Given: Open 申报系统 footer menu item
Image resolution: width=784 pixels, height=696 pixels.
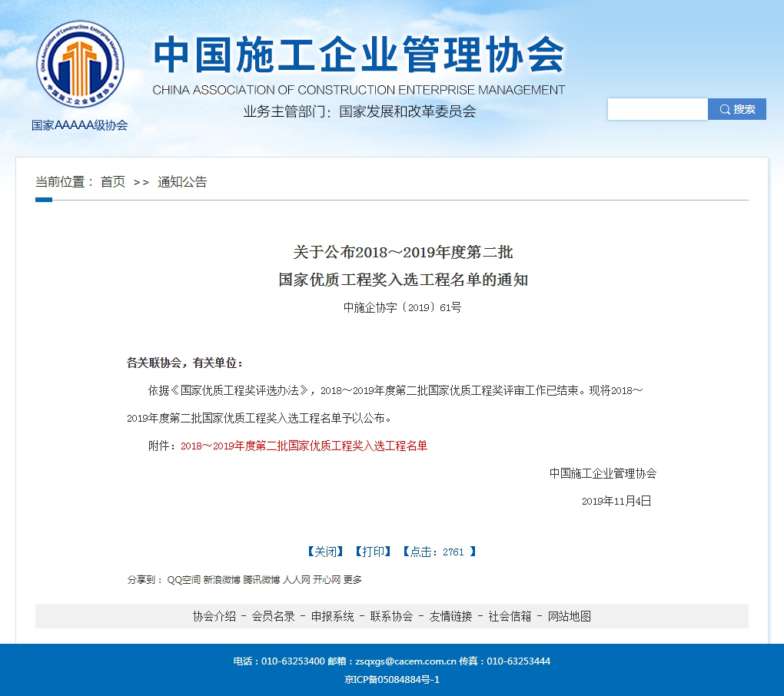Looking at the screenshot, I should [333, 616].
